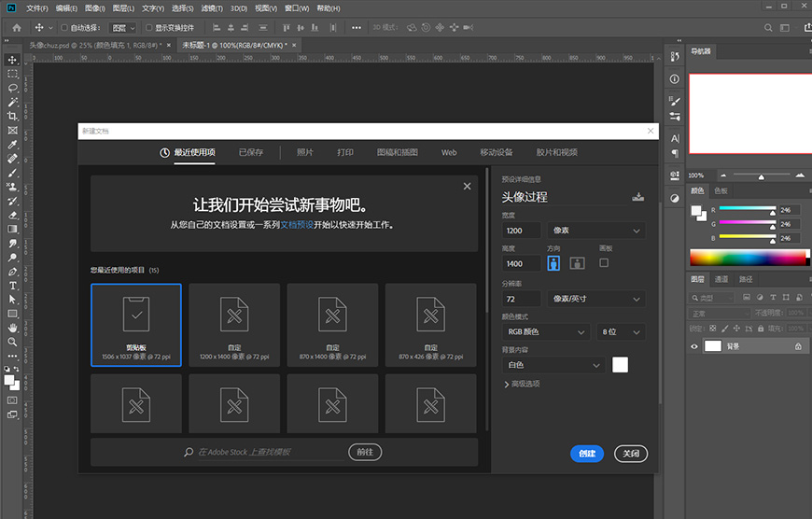The height and width of the screenshot is (519, 812).
Task: Open the RGB 颜色 color mode dropdown
Action: (x=545, y=331)
